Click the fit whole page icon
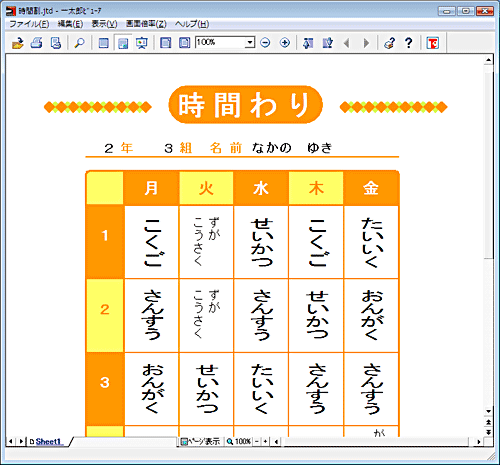 184,43
